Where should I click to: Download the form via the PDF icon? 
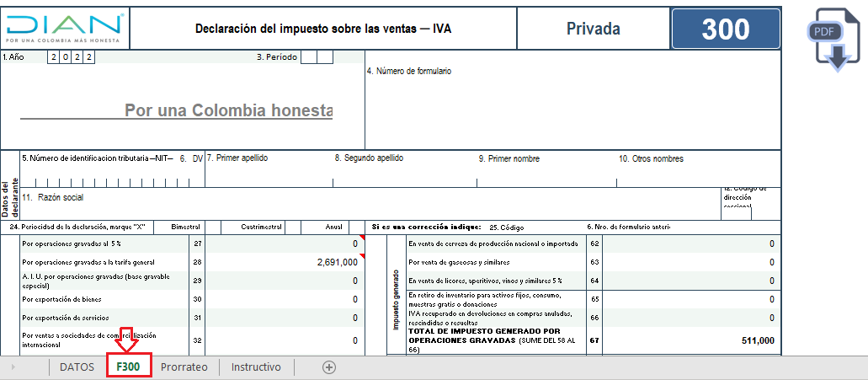[x=834, y=40]
